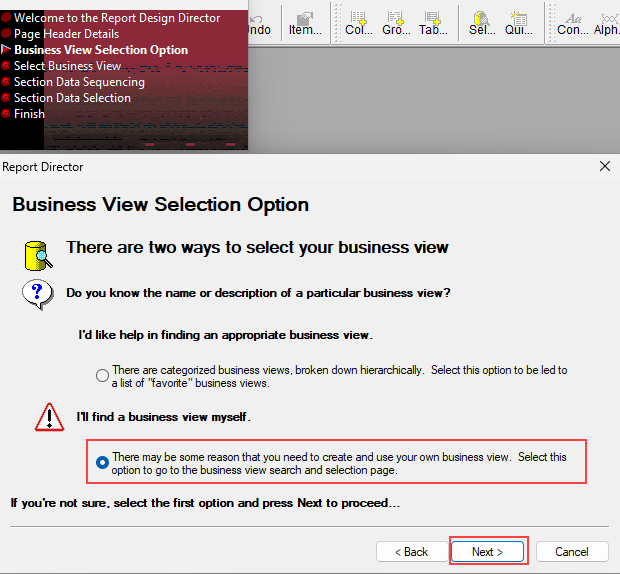Select Business View Selection Option step
Screen dimensions: 620x574
point(101,50)
